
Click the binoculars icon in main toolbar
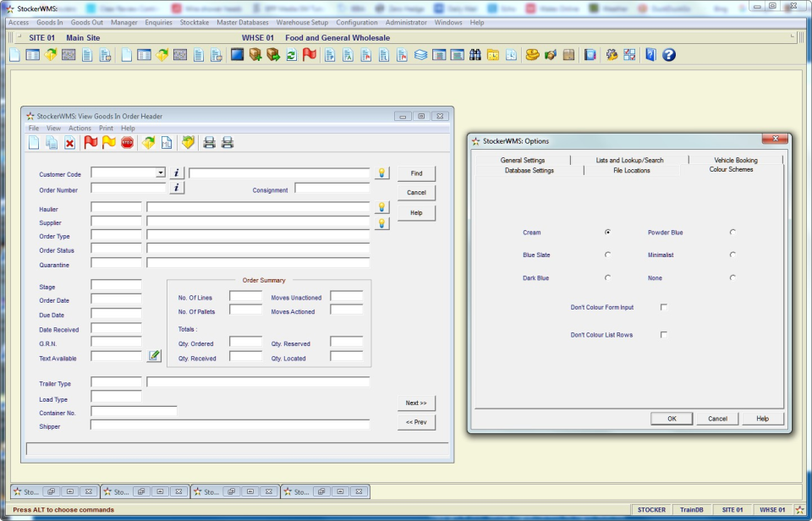475,55
